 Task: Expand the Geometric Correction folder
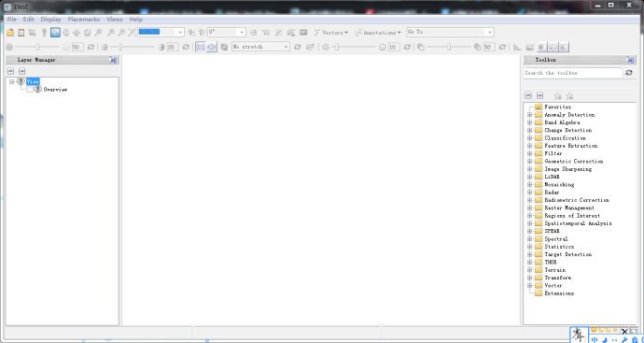[x=530, y=161]
